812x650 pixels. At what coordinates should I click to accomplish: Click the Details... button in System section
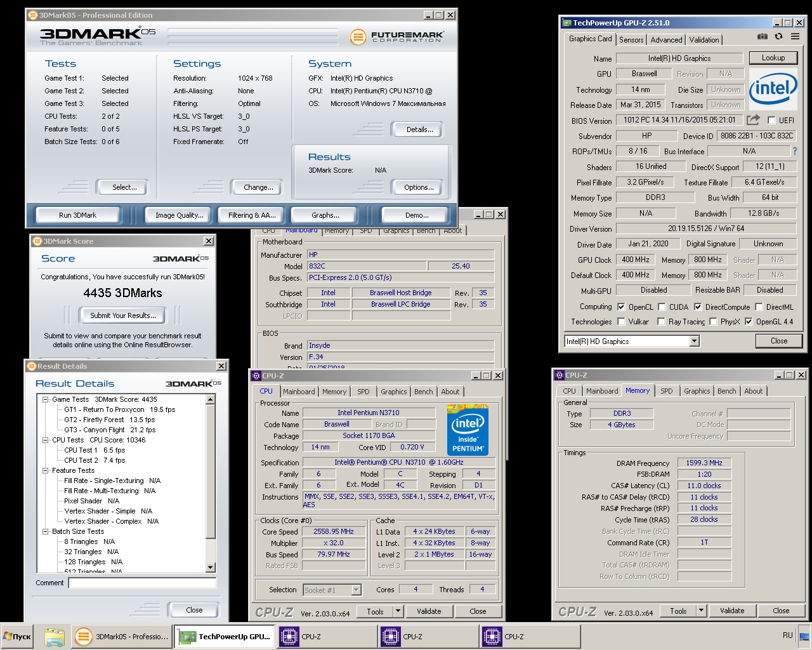pos(420,129)
